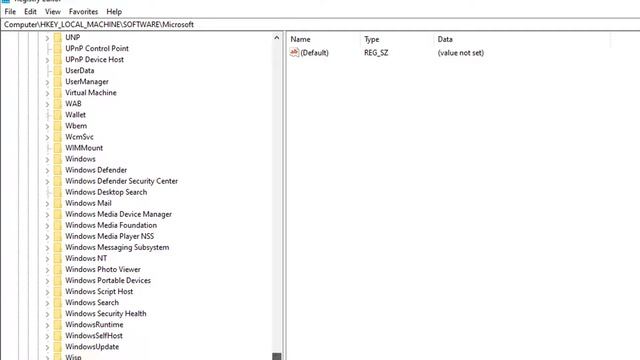Expand the UserManager key
640x360 pixels.
(x=47, y=82)
